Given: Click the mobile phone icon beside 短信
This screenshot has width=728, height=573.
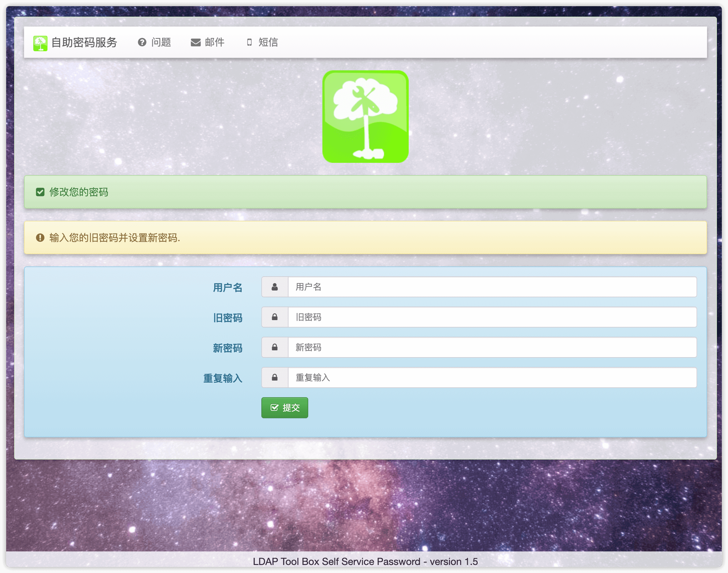Looking at the screenshot, I should coord(249,42).
